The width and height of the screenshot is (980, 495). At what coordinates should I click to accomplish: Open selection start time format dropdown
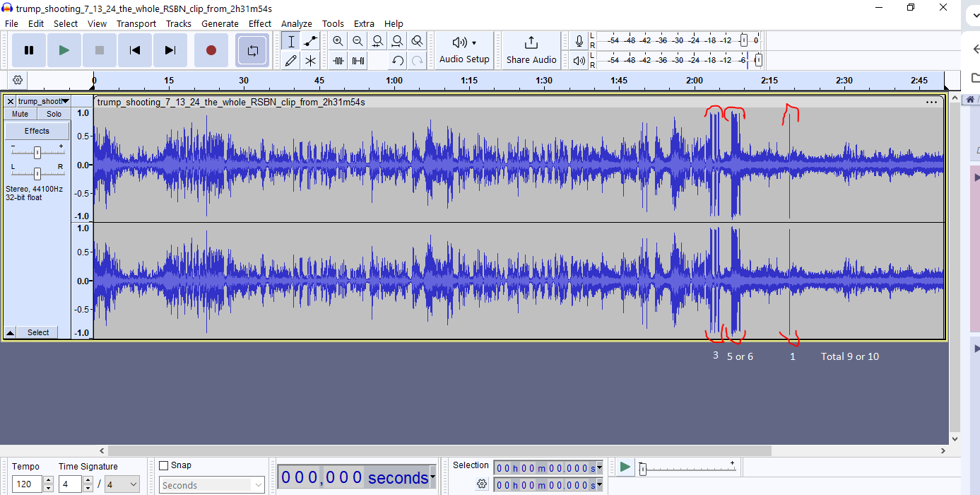click(x=600, y=467)
